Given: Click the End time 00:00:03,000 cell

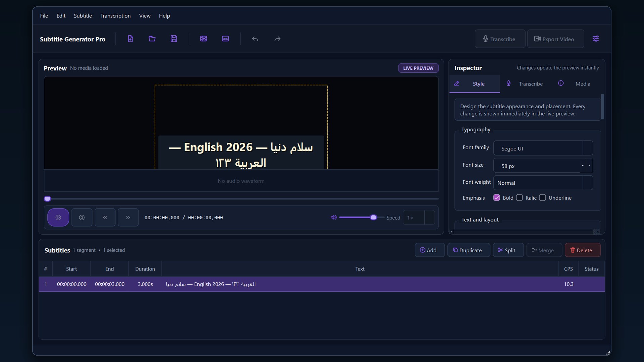Looking at the screenshot, I should [110, 284].
